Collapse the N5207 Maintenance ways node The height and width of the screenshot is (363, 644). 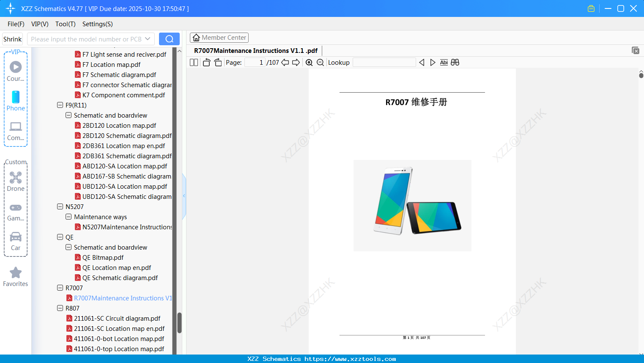69,217
